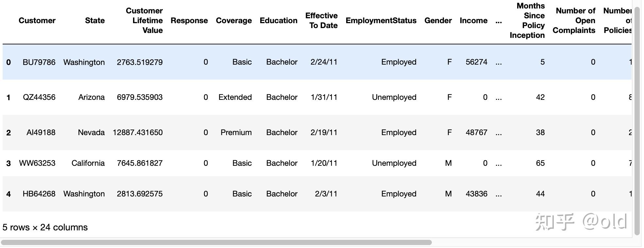The image size is (644, 248).
Task: Click row index 4
Action: coord(8,194)
